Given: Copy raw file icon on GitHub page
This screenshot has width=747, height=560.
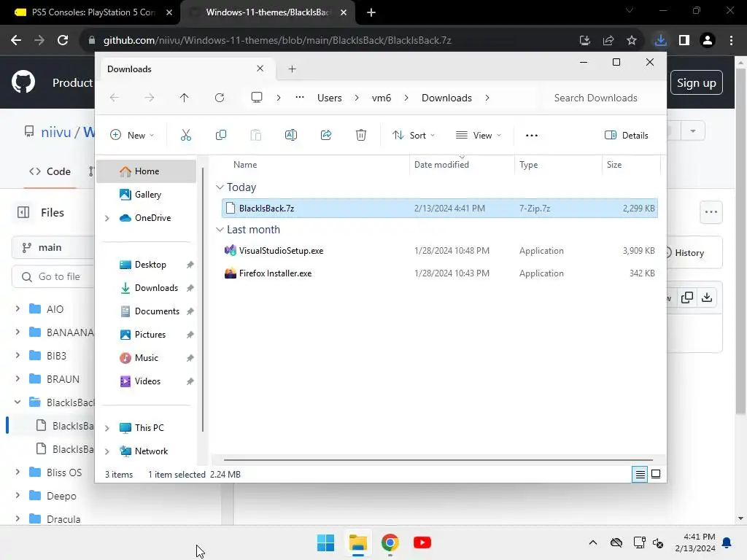Looking at the screenshot, I should pos(687,297).
